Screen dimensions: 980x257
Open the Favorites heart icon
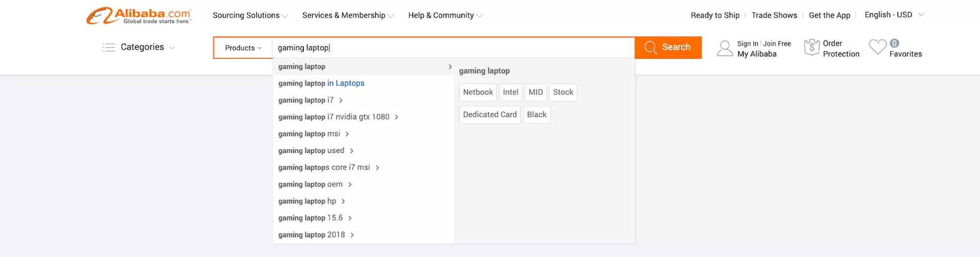[x=878, y=47]
